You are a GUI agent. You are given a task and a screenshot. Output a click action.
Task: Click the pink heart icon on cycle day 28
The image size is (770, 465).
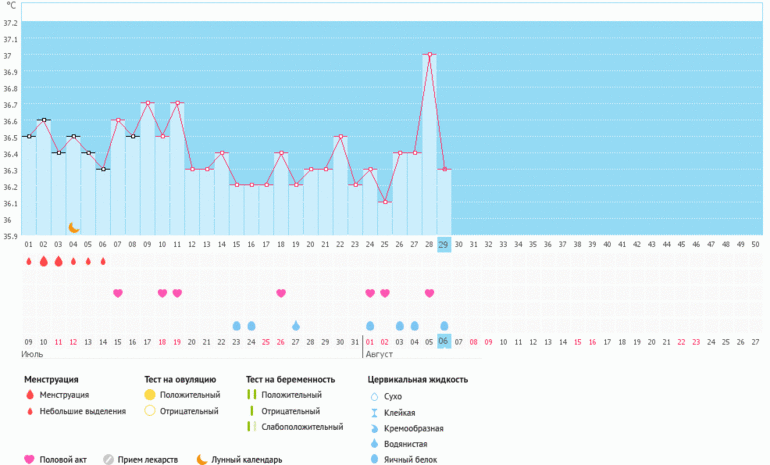pos(429,293)
